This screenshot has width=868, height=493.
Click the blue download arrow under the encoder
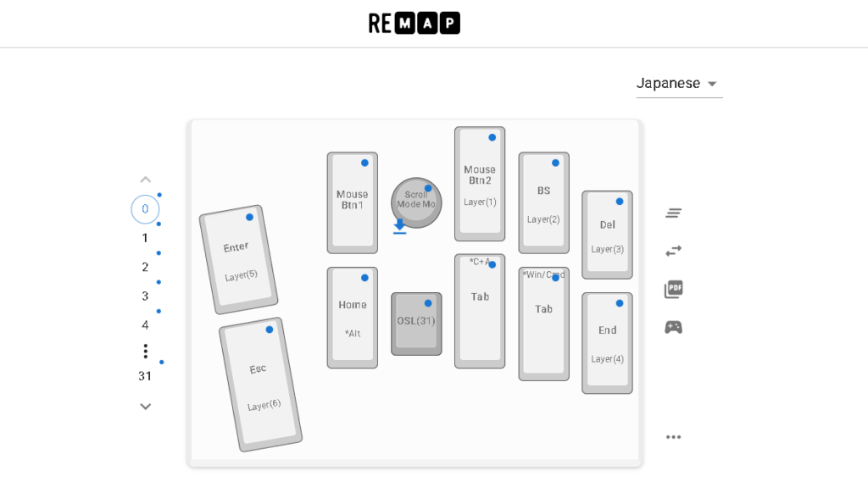[399, 226]
